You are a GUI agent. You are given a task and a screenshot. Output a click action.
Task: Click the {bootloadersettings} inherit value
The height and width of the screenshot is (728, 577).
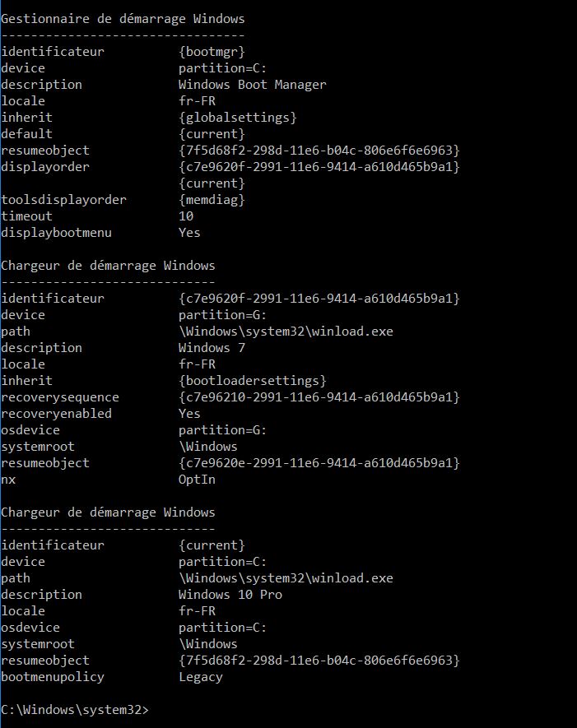click(252, 381)
